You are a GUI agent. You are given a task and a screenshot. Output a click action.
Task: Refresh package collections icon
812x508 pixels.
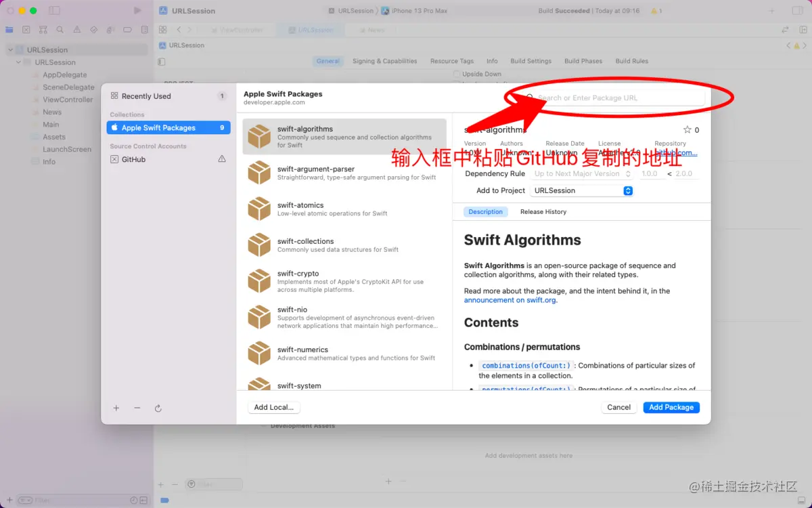click(158, 408)
